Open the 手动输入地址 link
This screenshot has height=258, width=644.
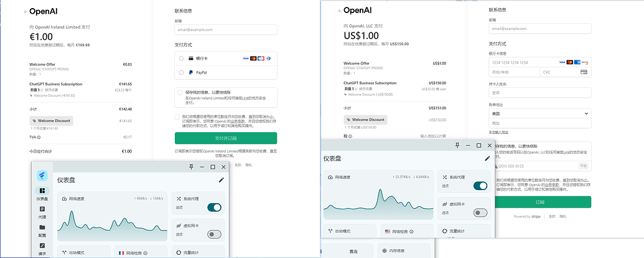pos(498,132)
